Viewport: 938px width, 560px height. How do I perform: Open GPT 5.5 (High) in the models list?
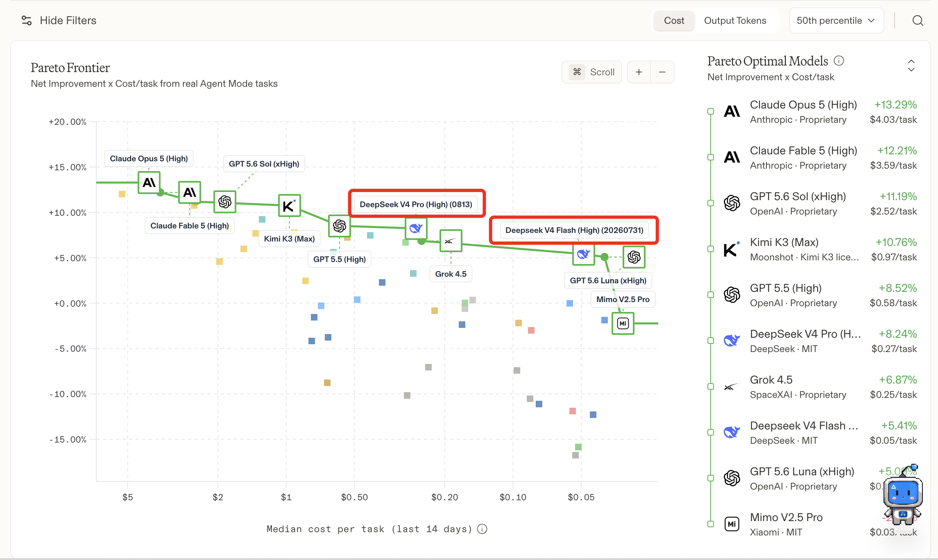point(786,288)
